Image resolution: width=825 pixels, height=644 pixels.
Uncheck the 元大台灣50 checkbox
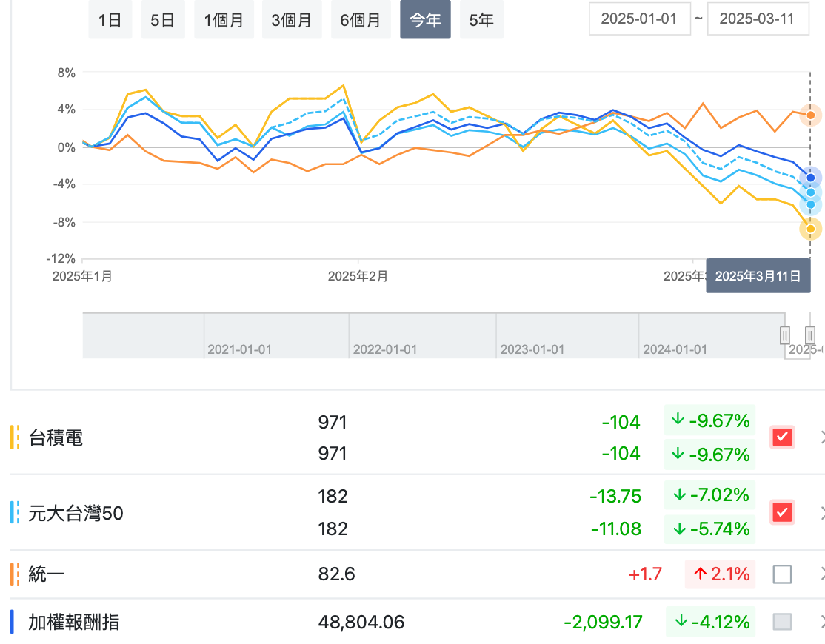click(782, 511)
